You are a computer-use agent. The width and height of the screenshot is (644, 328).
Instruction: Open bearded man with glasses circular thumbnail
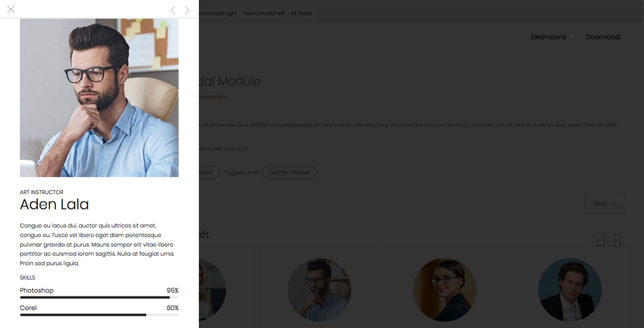[319, 289]
